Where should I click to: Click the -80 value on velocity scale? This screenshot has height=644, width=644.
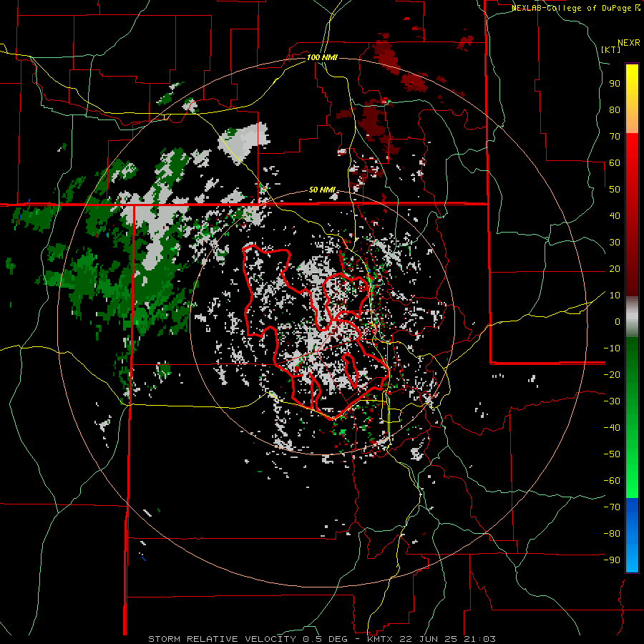point(612,534)
